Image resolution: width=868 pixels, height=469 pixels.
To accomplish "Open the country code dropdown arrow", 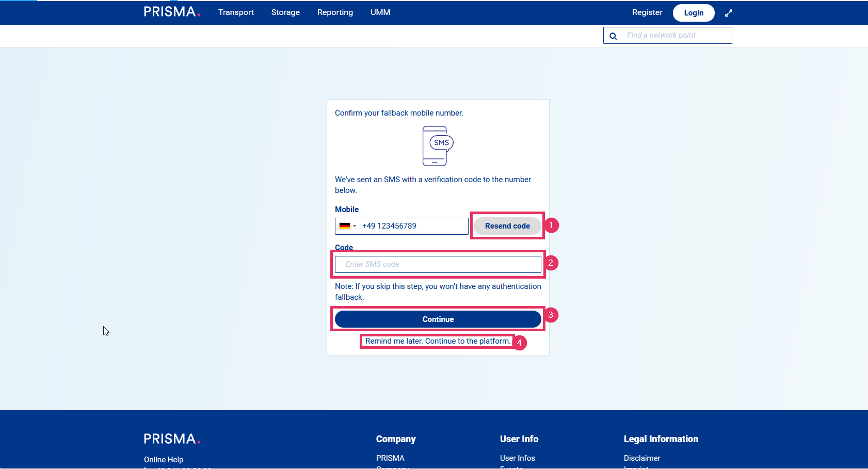I will (355, 226).
